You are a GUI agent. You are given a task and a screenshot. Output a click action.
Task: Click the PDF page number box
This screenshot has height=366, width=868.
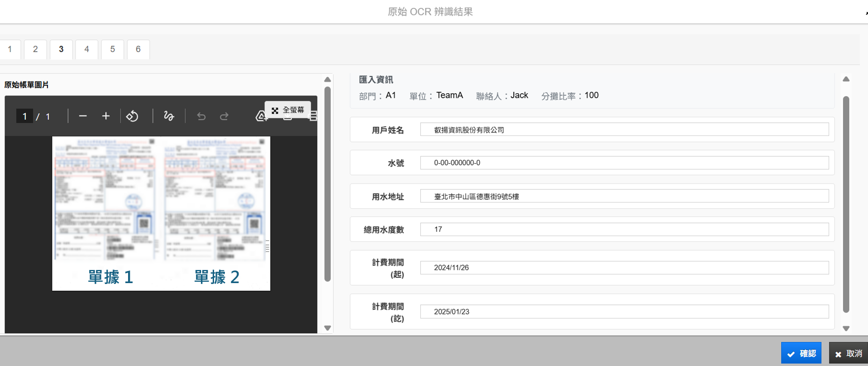[24, 116]
